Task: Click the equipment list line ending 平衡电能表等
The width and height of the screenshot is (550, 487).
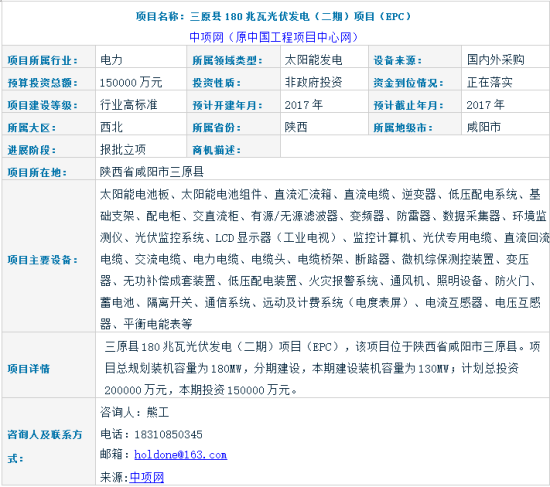Action: tap(146, 324)
